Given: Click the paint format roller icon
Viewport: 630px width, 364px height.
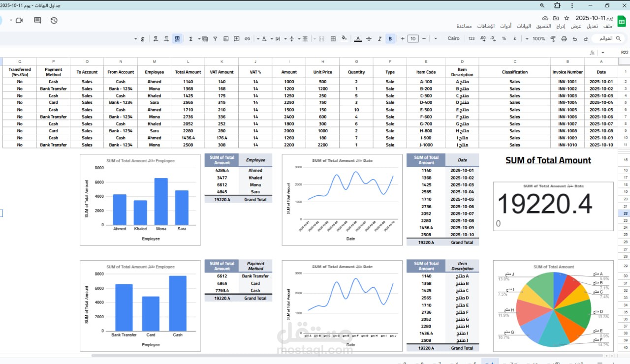Looking at the screenshot, I should [553, 38].
